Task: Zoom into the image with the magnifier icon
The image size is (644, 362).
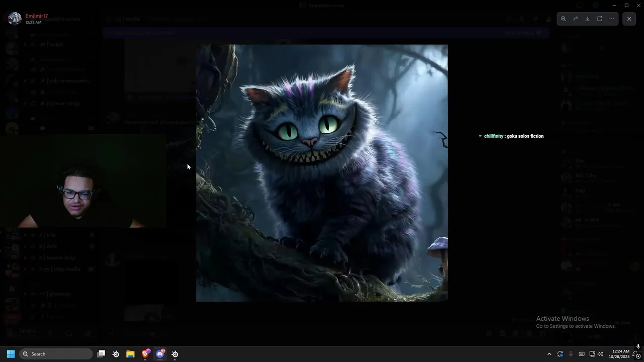Action: [563, 19]
